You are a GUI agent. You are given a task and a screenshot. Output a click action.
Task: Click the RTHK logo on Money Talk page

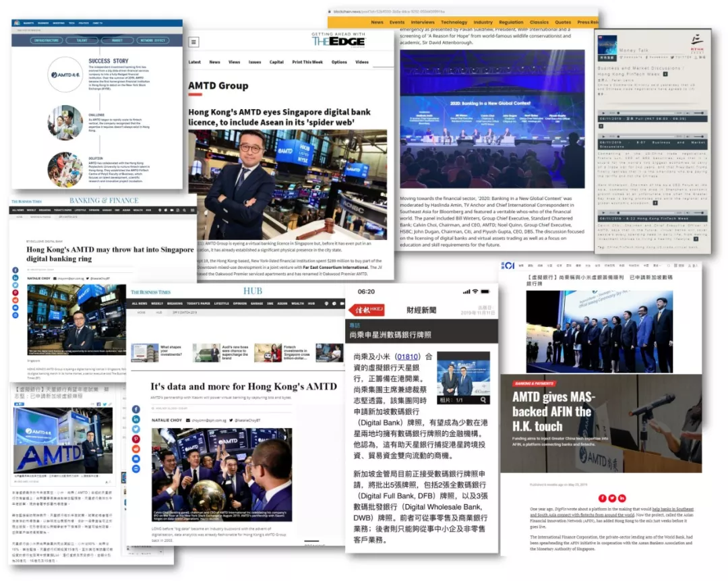tap(697, 42)
